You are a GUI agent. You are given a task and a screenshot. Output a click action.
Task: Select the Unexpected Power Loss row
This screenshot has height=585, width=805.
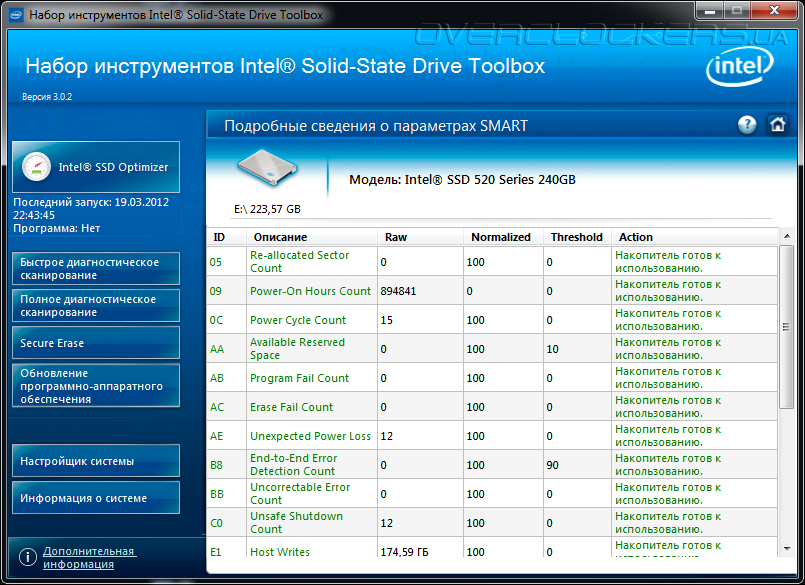(492, 436)
